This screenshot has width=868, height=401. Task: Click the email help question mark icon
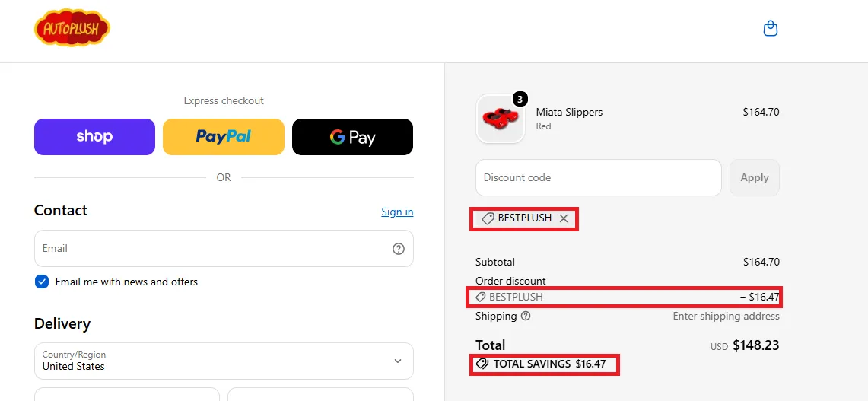(x=398, y=249)
